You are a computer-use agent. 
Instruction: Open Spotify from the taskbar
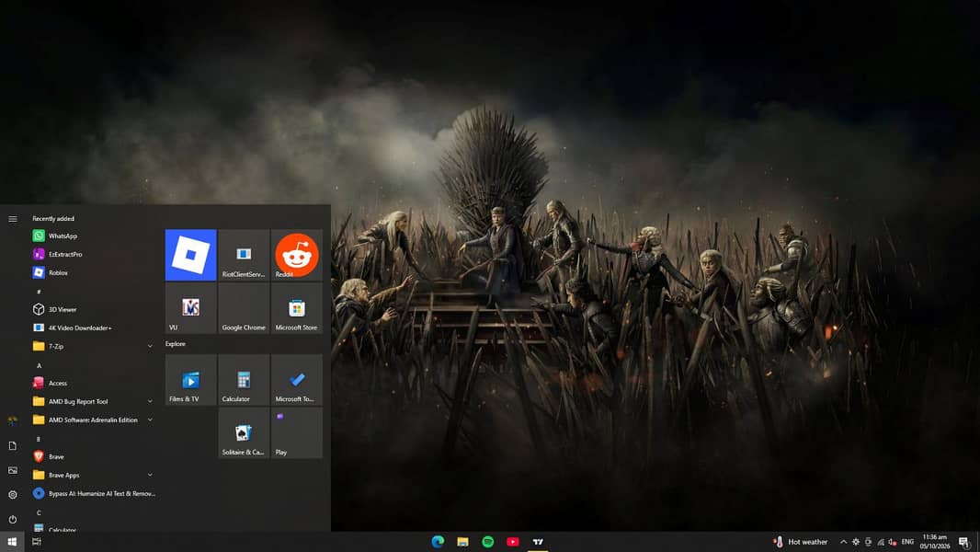(x=487, y=542)
